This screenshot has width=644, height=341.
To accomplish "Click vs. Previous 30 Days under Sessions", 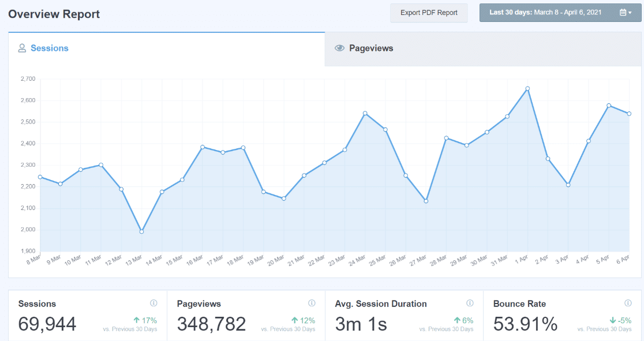I will pos(130,329).
